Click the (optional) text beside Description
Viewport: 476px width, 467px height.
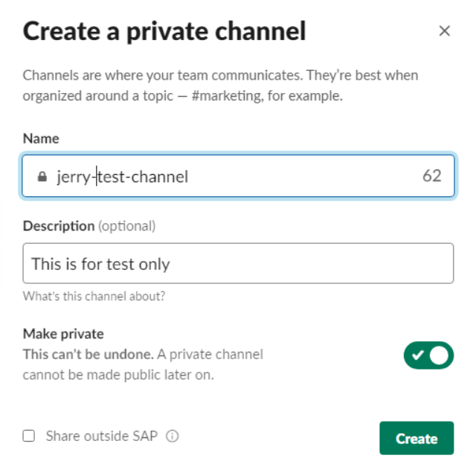tap(127, 226)
